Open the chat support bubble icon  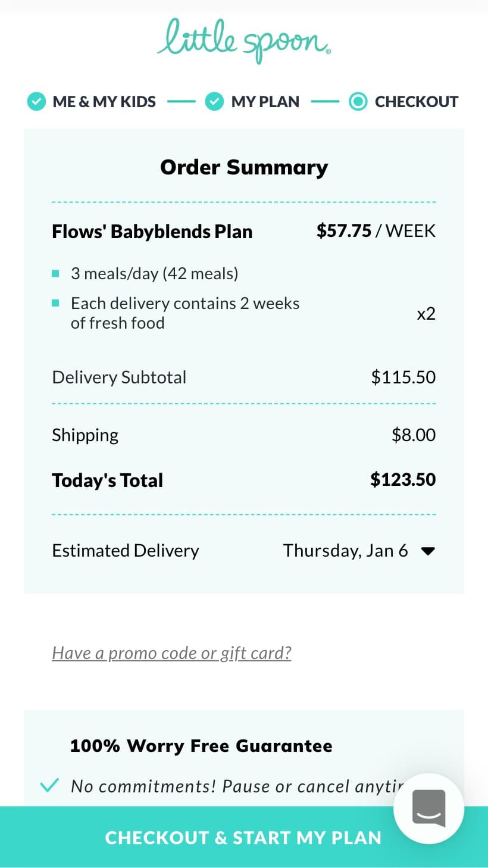tap(428, 808)
